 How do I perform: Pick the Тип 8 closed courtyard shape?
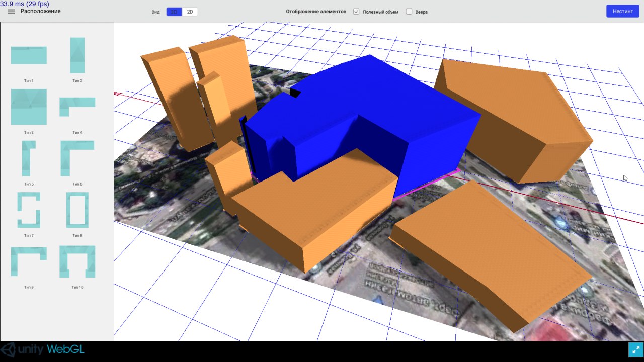tap(77, 210)
